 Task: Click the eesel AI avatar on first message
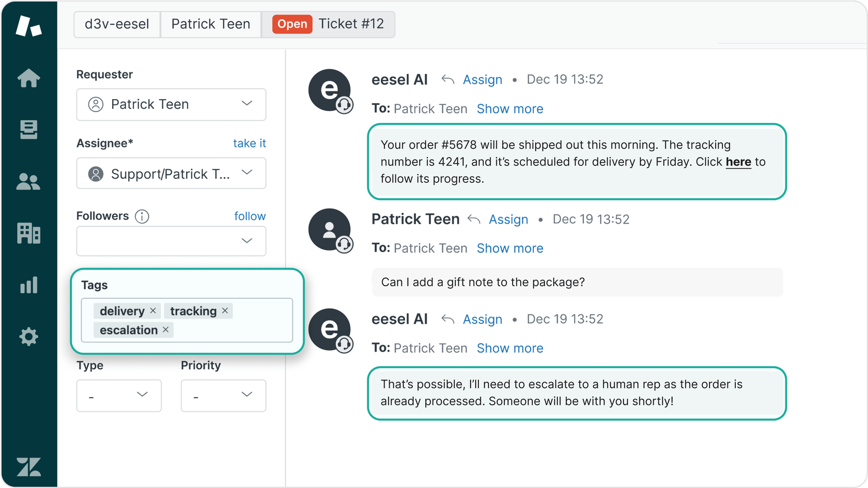(x=330, y=91)
